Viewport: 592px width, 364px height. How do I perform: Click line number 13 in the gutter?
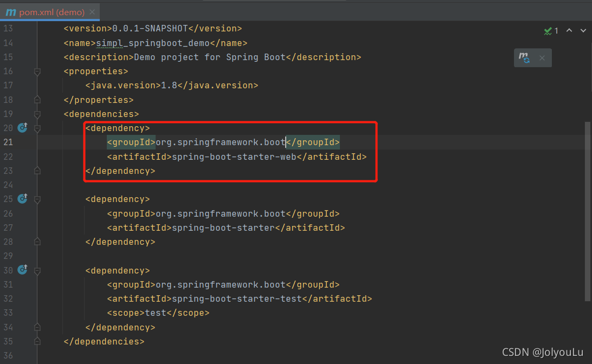pyautogui.click(x=8, y=29)
